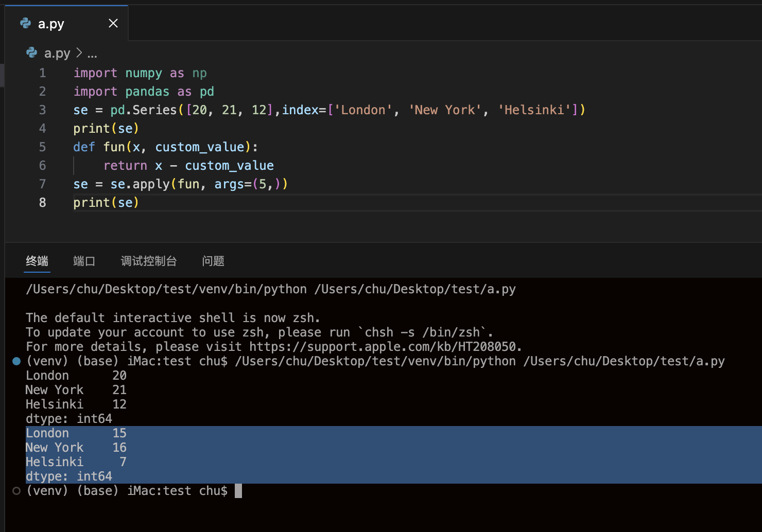The image size is (762, 532).
Task: Open the breadcrumb ellipsis symbol list
Action: (x=92, y=54)
